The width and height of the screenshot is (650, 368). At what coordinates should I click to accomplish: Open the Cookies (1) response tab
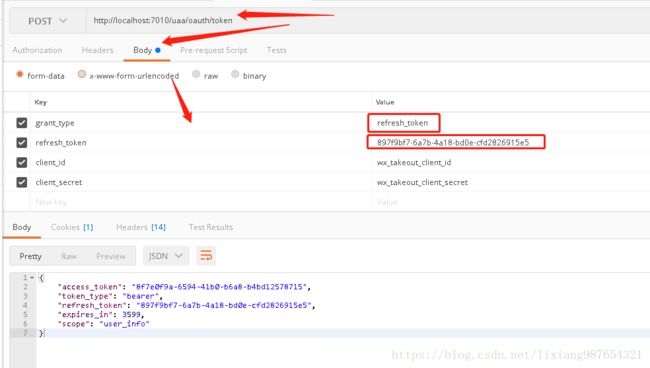(x=72, y=227)
